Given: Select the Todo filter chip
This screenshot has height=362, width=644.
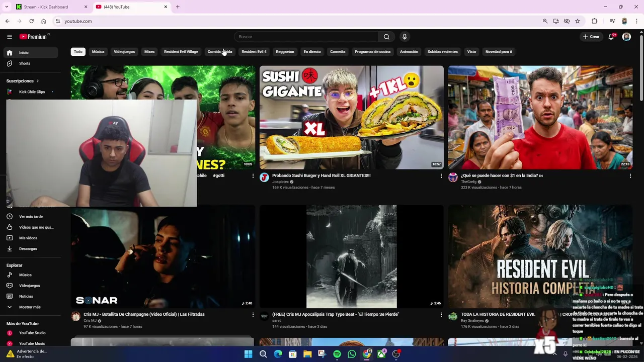Looking at the screenshot, I should point(78,52).
